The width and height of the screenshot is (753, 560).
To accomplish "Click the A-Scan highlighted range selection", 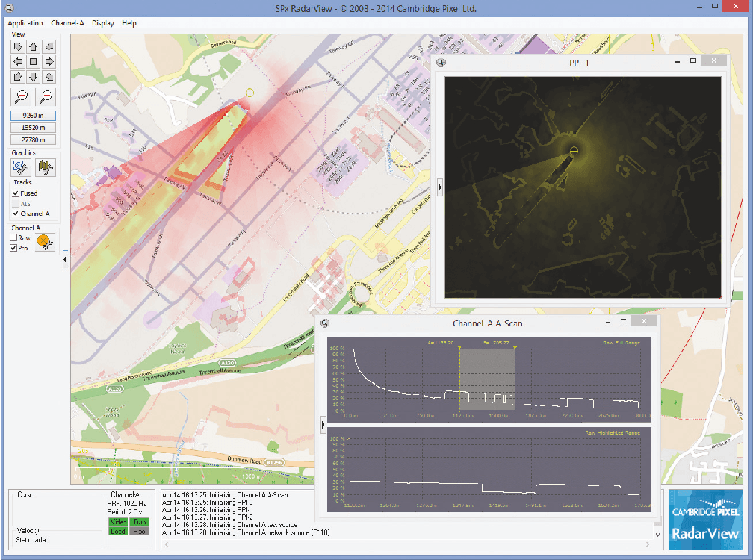I will 487,378.
